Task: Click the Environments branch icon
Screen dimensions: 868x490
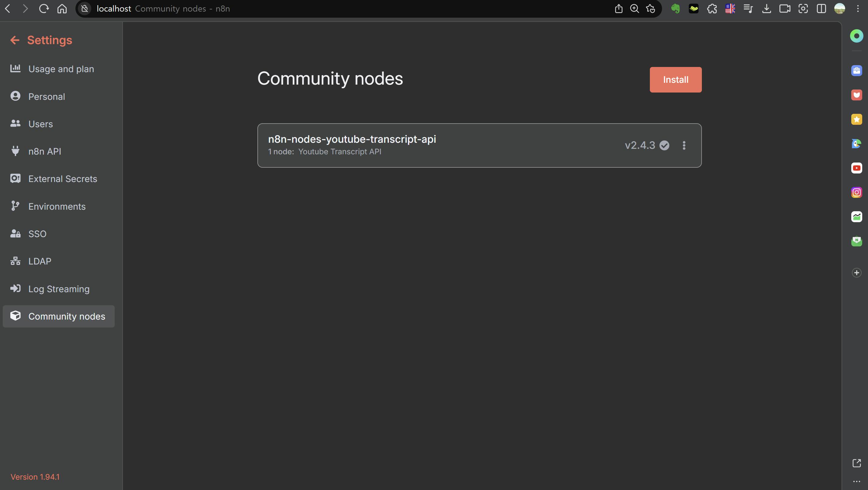Action: [x=15, y=206]
